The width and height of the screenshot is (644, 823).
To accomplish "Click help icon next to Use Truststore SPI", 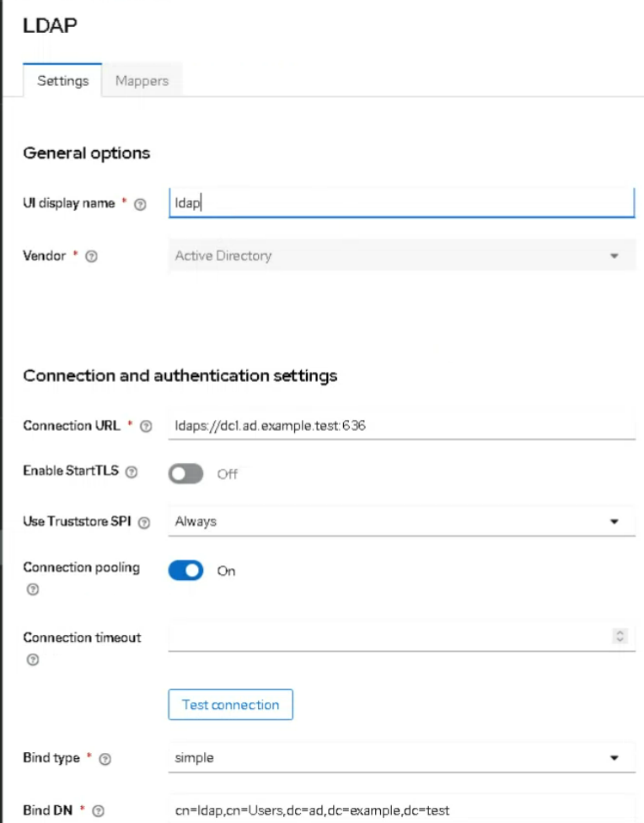I will 144,523.
